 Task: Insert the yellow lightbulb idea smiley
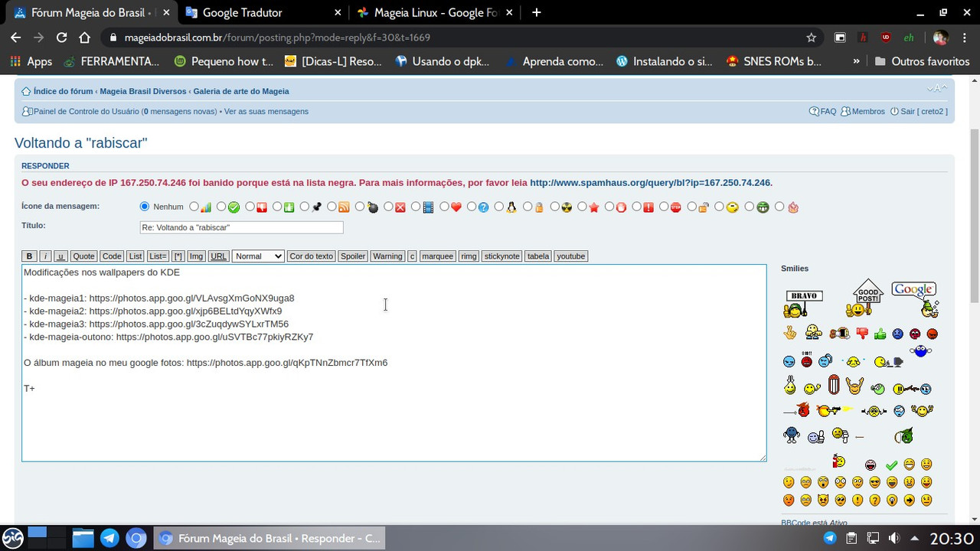892,500
